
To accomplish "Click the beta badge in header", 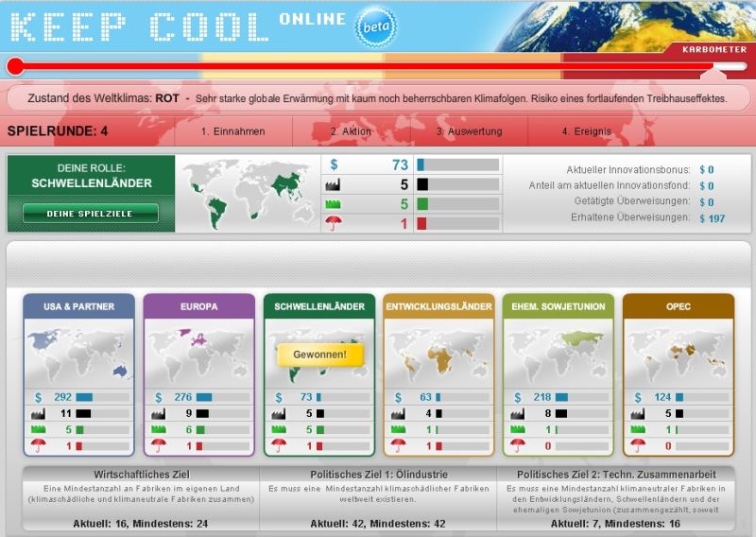I will click(376, 26).
